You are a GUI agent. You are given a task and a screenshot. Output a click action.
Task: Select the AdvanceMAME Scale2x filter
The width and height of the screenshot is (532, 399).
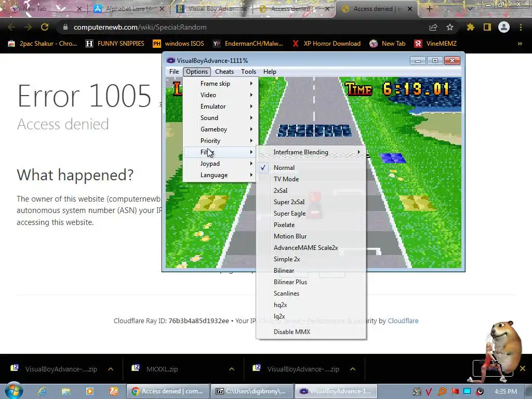coord(311,248)
